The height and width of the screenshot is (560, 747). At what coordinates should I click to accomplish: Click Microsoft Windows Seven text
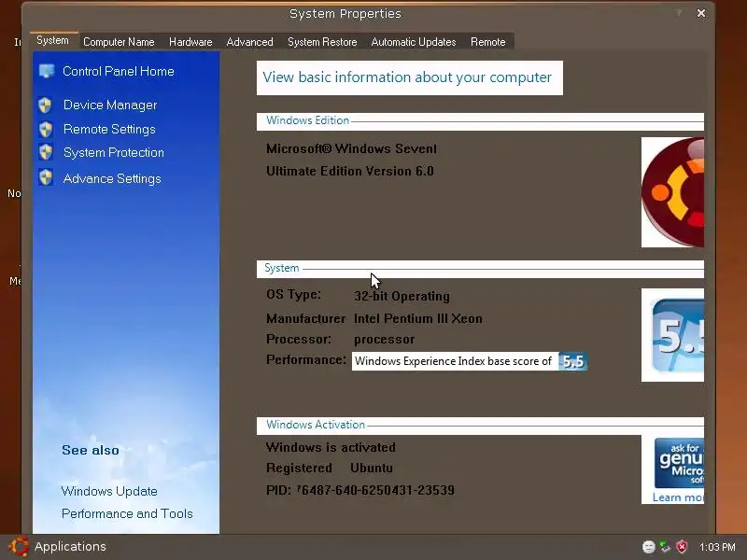tap(351, 148)
